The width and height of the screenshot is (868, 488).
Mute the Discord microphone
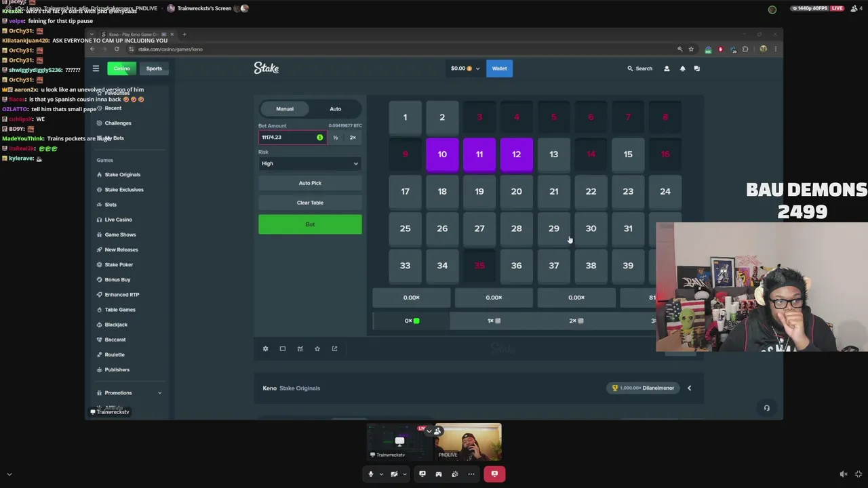pyautogui.click(x=370, y=474)
